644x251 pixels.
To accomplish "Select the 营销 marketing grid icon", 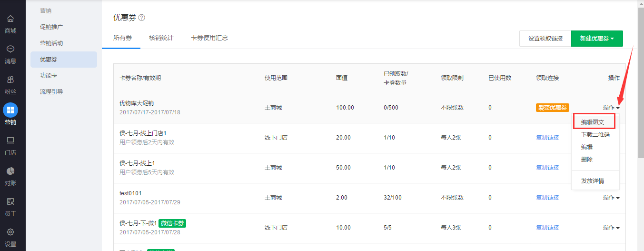I will 10,110.
